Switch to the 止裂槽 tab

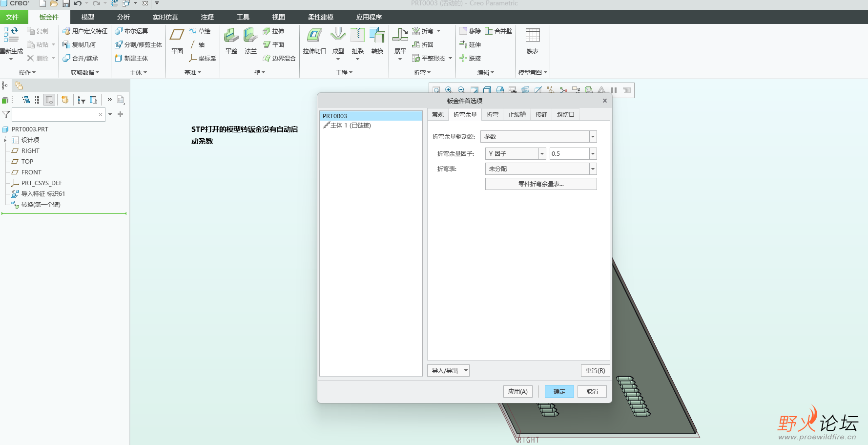517,114
